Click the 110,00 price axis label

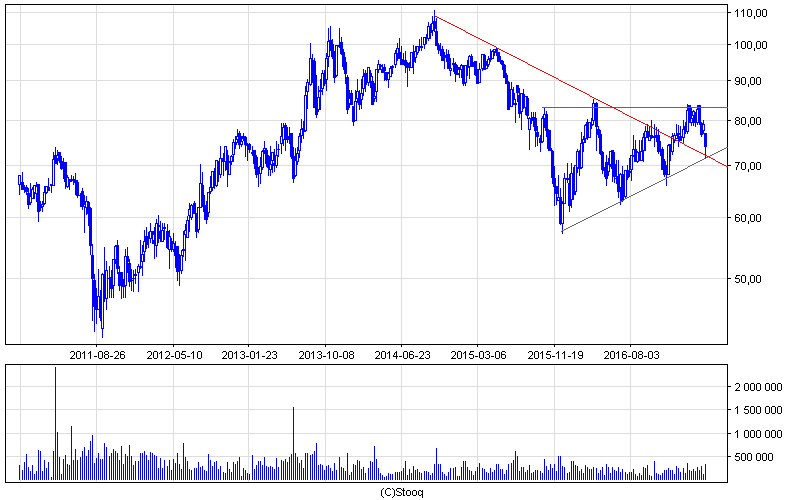(x=750, y=13)
